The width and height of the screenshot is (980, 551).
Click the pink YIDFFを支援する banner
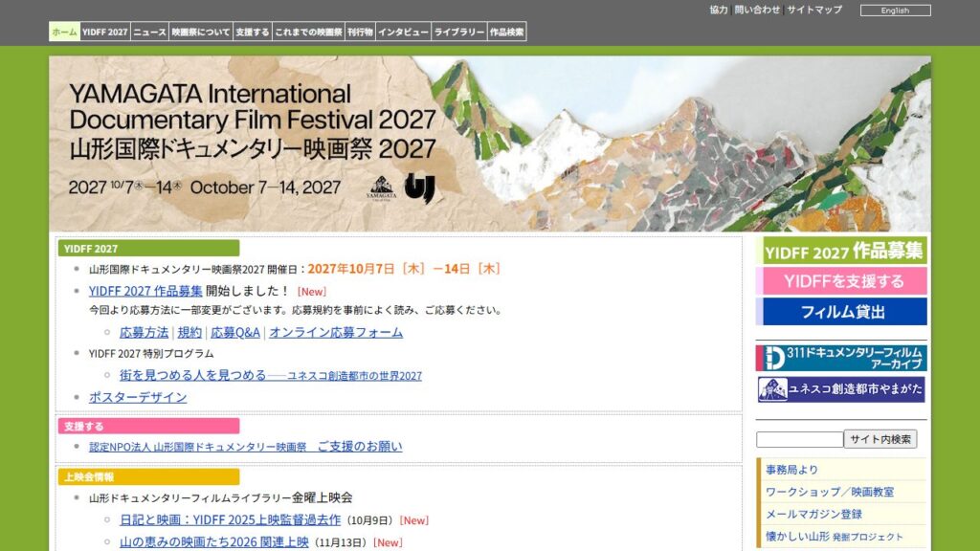pos(841,281)
